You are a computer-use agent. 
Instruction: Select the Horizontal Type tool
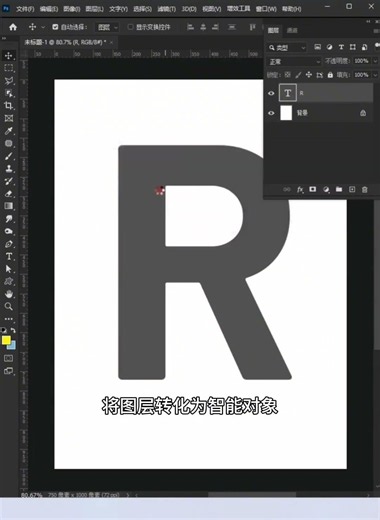click(9, 256)
